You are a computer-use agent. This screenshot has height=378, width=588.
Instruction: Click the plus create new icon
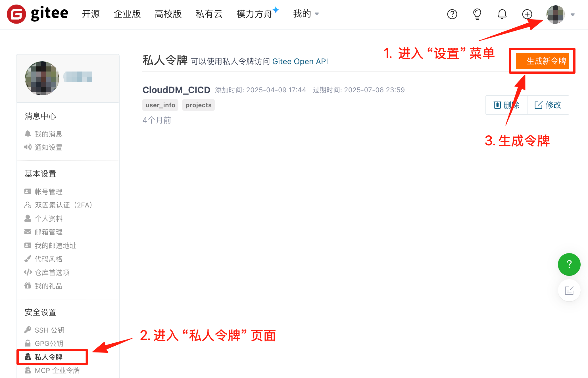(x=527, y=14)
